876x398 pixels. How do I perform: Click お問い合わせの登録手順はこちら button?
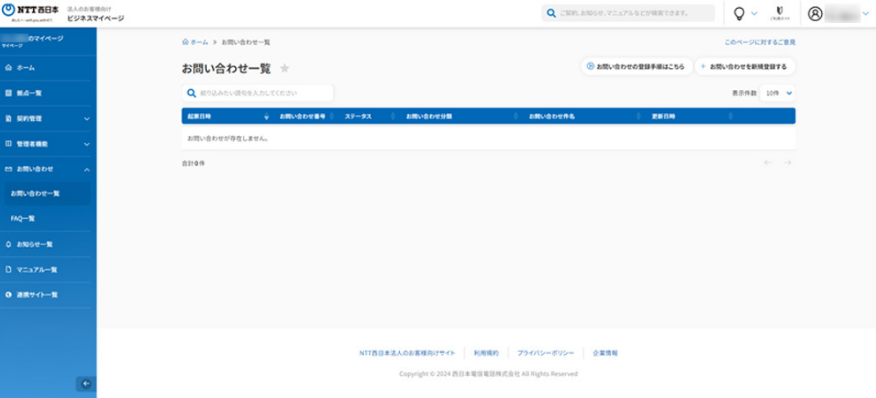pos(636,66)
